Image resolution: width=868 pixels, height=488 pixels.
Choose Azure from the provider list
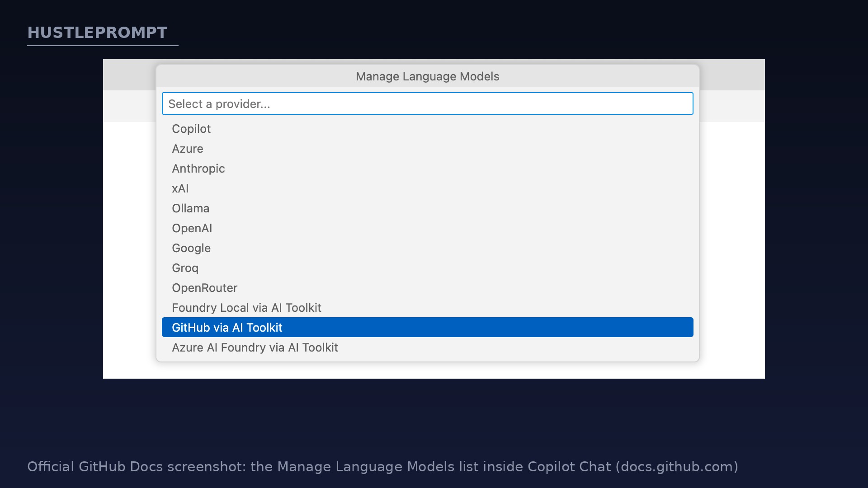click(427, 149)
